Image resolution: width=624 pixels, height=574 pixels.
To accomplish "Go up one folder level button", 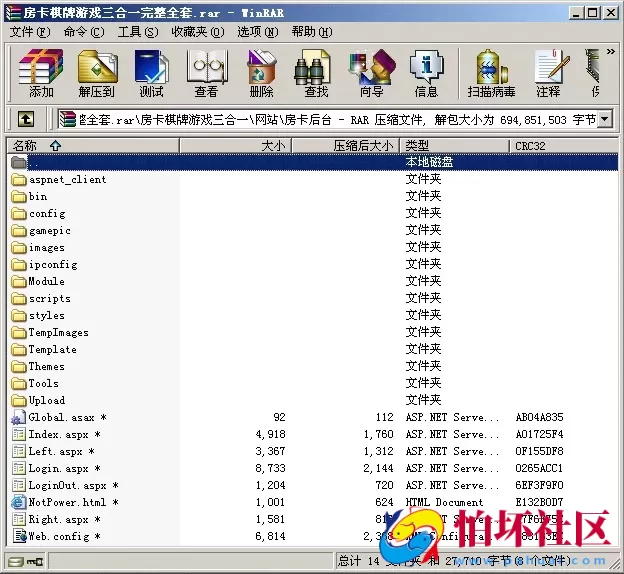I will (26, 119).
